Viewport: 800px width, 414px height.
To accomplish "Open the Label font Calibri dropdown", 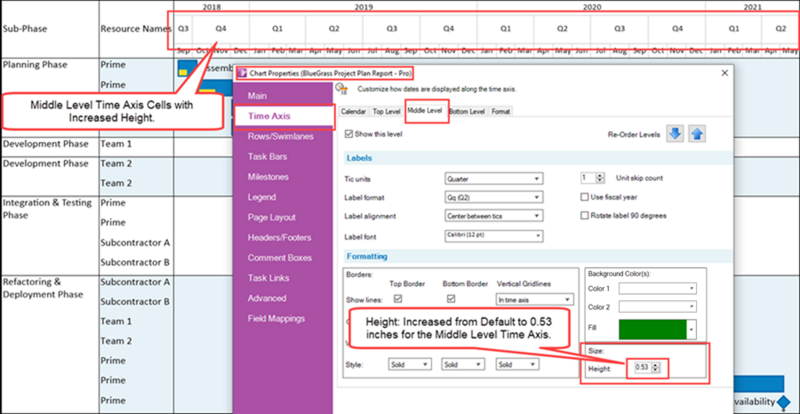I will tap(493, 235).
